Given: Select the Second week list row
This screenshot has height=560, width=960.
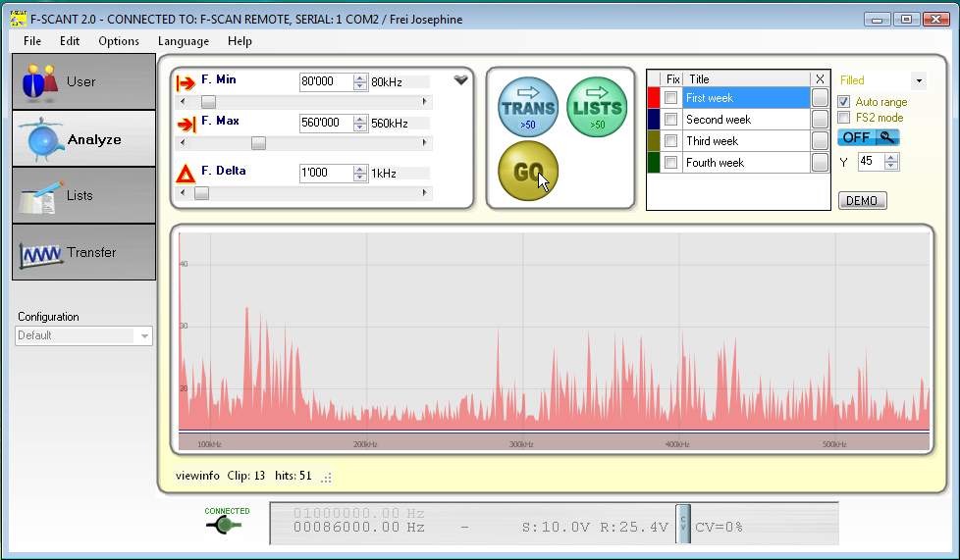Looking at the screenshot, I should point(746,120).
